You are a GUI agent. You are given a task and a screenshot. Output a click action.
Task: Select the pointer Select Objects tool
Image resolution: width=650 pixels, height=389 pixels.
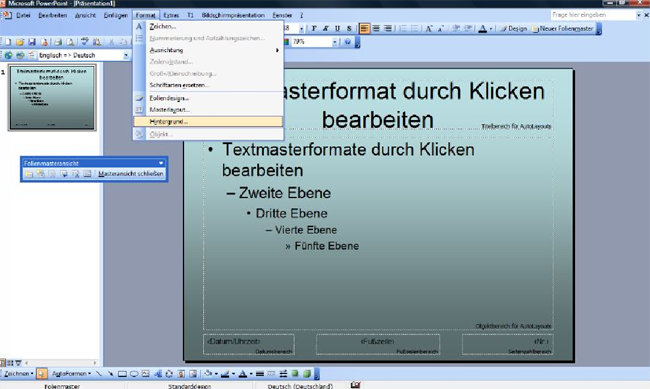point(41,374)
